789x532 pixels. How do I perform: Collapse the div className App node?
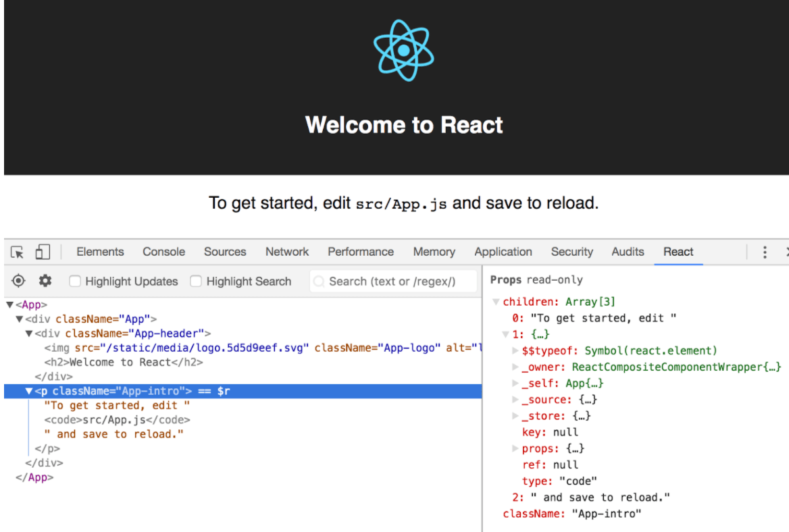point(19,319)
